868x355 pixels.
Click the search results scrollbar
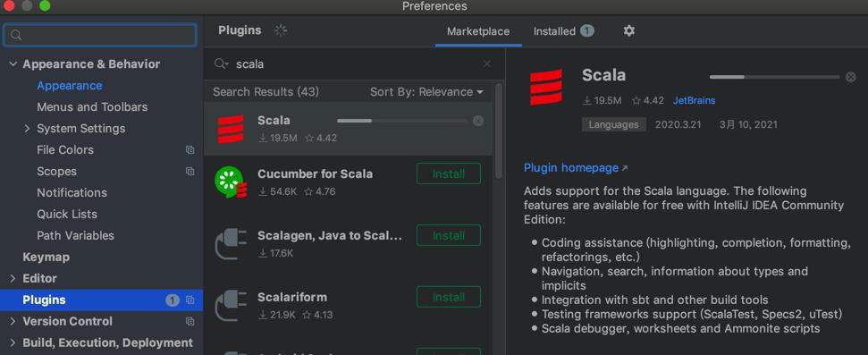pyautogui.click(x=498, y=131)
